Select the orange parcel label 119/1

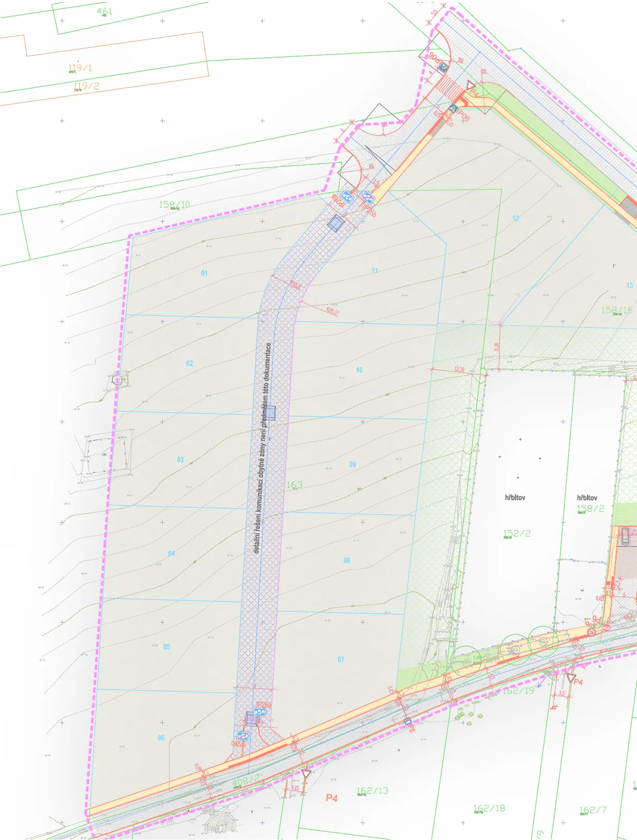[80, 68]
